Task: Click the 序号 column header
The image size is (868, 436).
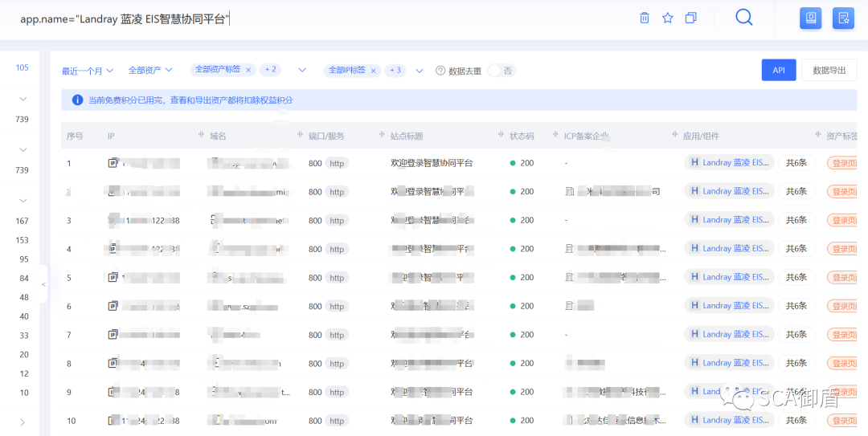Action: point(75,136)
